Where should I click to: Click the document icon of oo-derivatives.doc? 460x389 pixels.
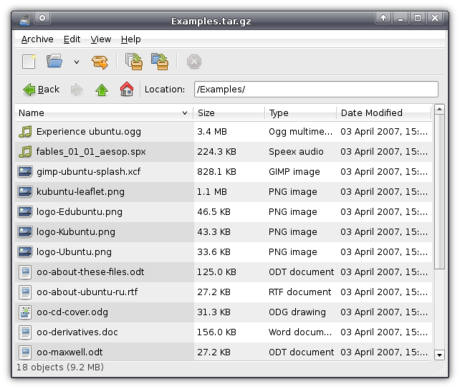(25, 332)
